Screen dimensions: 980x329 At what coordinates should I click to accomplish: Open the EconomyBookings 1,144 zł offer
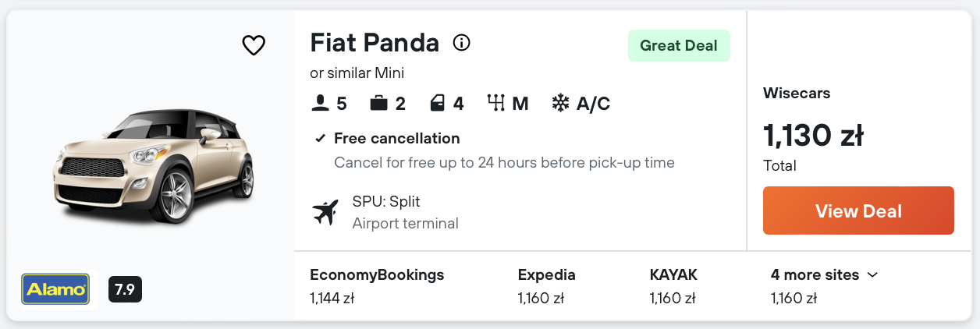pos(377,285)
